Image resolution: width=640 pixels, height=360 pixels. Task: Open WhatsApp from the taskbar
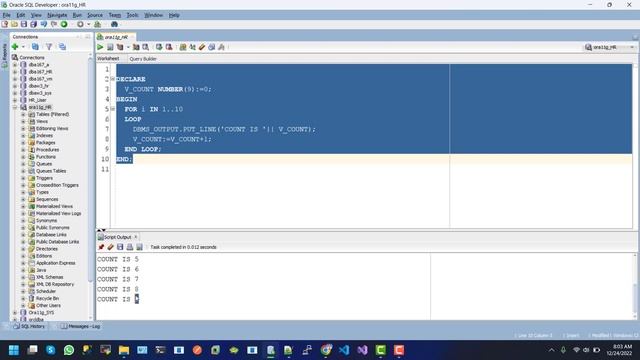(69, 350)
